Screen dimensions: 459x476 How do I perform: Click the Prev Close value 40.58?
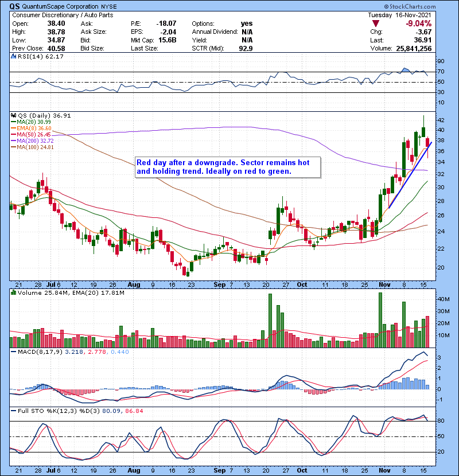point(56,48)
